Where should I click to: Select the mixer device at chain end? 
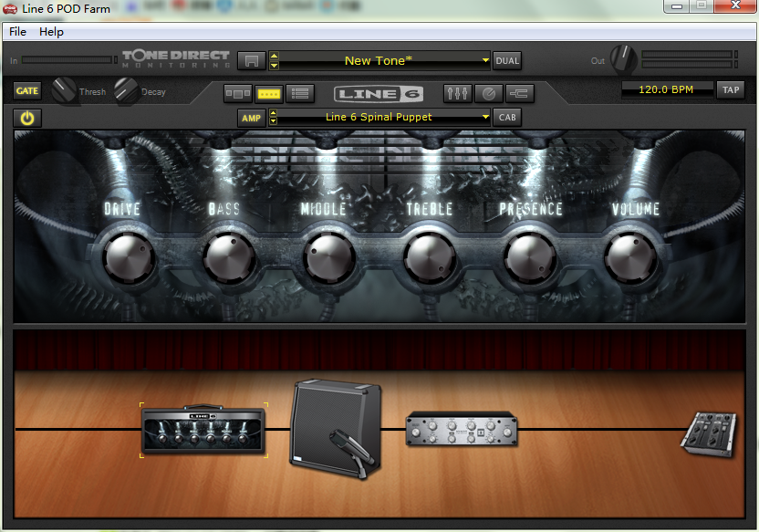click(709, 434)
